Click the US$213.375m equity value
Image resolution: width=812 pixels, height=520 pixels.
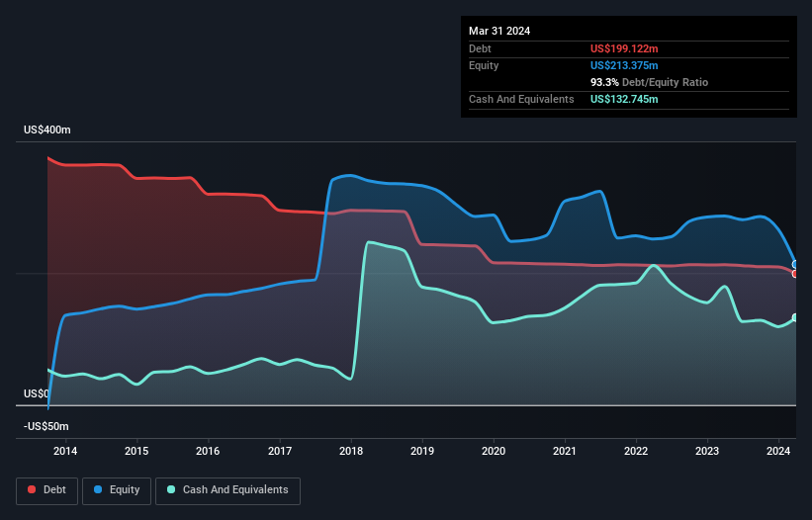pyautogui.click(x=624, y=65)
